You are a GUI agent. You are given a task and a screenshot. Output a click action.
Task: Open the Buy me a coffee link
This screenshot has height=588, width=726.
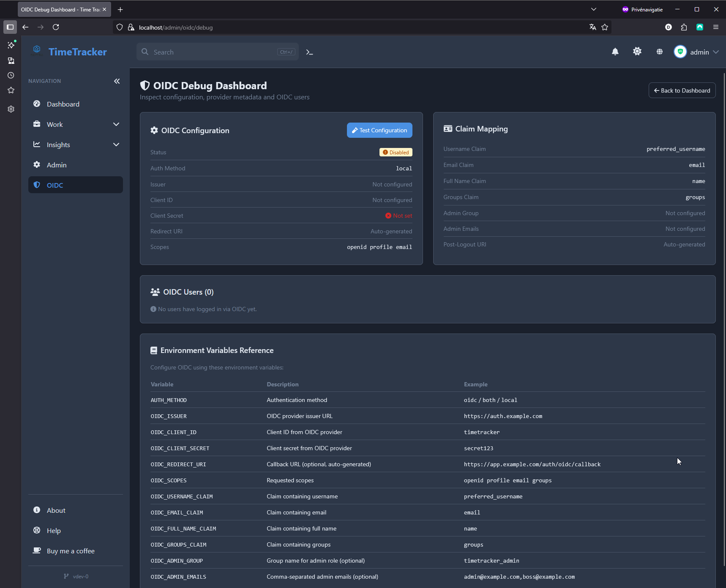click(x=71, y=551)
